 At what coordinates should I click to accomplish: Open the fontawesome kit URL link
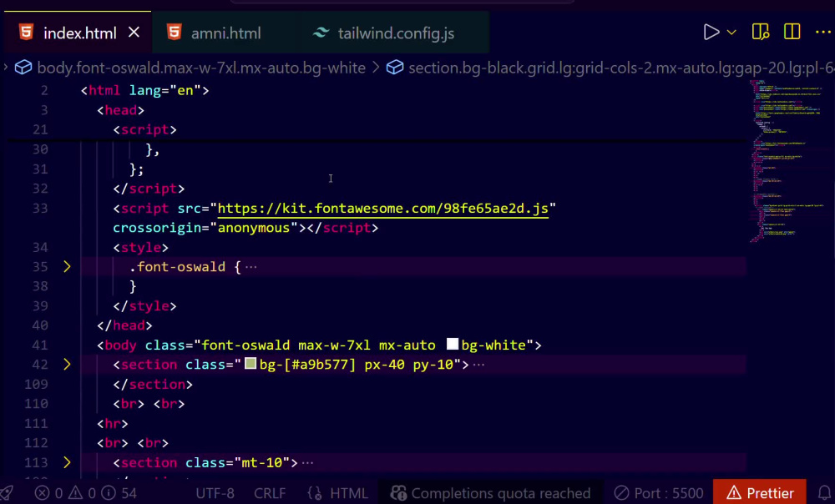383,209
